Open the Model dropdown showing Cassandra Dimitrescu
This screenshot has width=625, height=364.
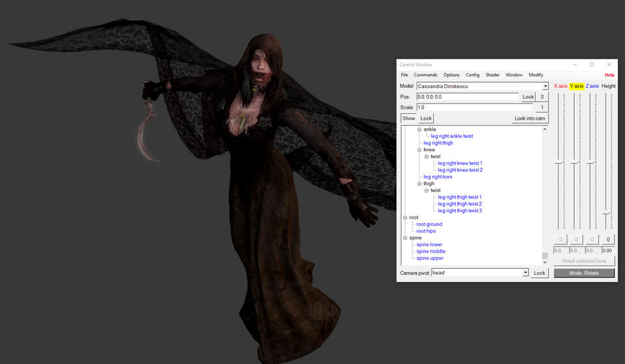(545, 86)
